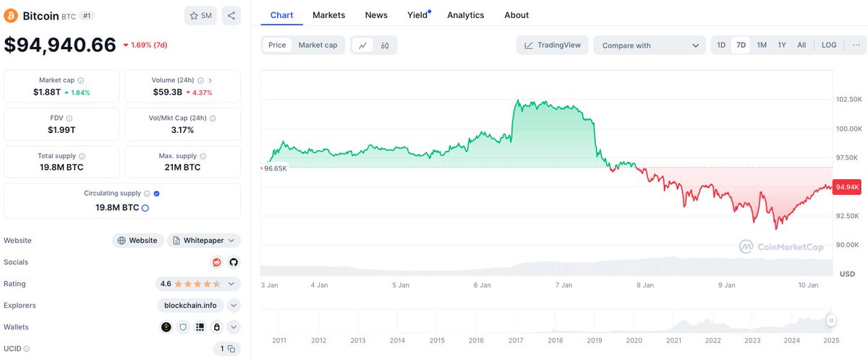Viewport: 868px width, 359px height.
Task: Set chart range to 1D
Action: point(721,45)
